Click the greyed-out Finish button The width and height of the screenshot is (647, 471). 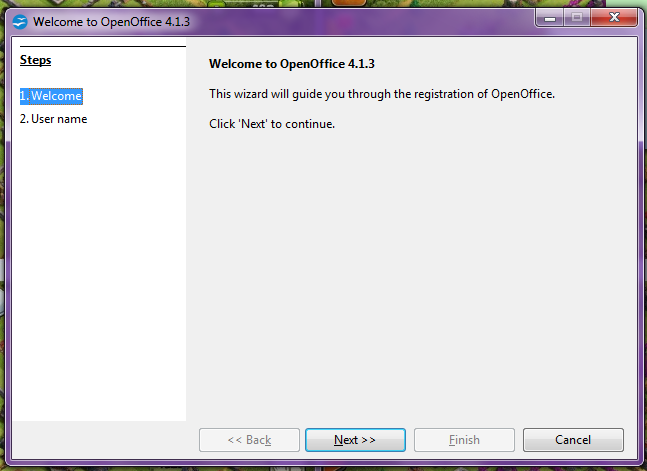point(464,440)
